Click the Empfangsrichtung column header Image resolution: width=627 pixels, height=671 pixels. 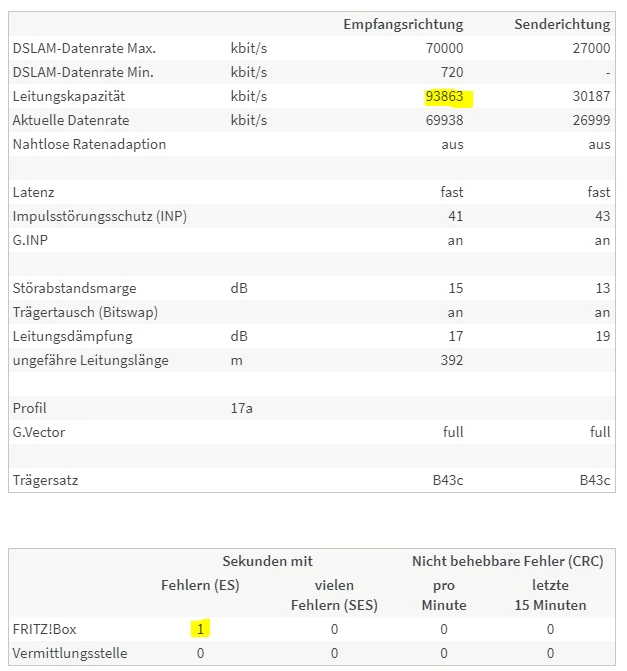[x=403, y=24]
